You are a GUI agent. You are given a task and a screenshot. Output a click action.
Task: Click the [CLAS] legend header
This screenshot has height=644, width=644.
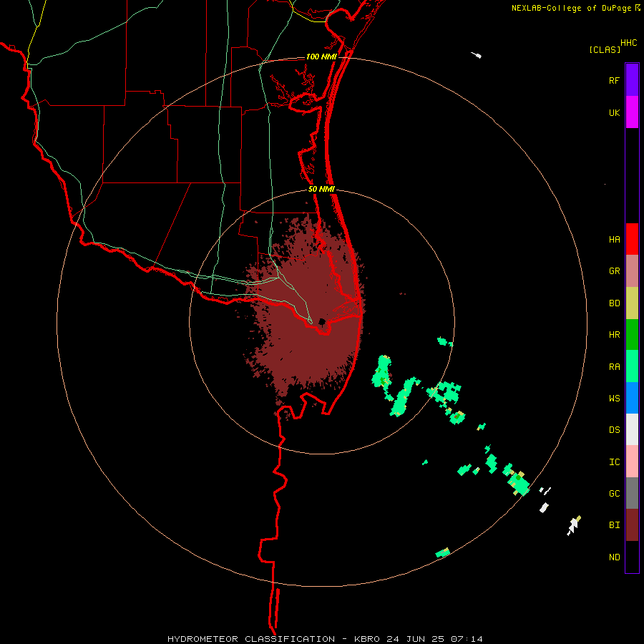click(x=605, y=50)
